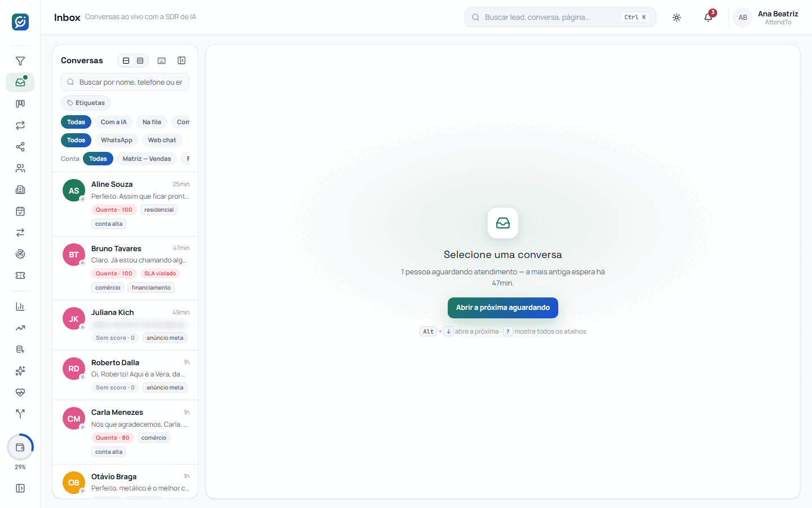The height and width of the screenshot is (508, 812).
Task: Select the Todos channel filter chip
Action: click(x=76, y=140)
